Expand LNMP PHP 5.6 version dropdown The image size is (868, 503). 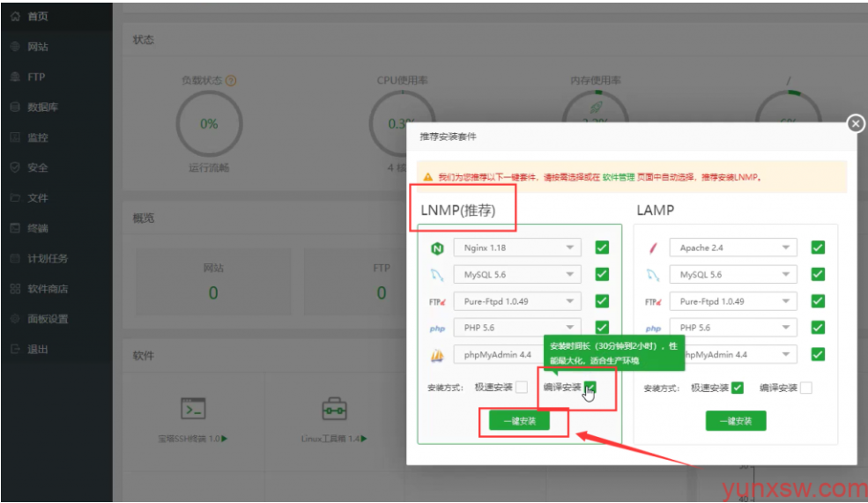pos(517,328)
